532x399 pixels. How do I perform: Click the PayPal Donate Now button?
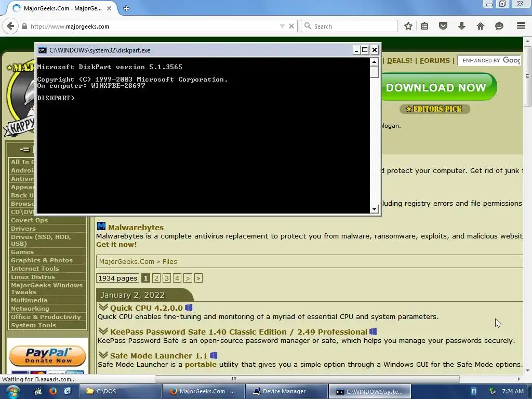point(47,355)
